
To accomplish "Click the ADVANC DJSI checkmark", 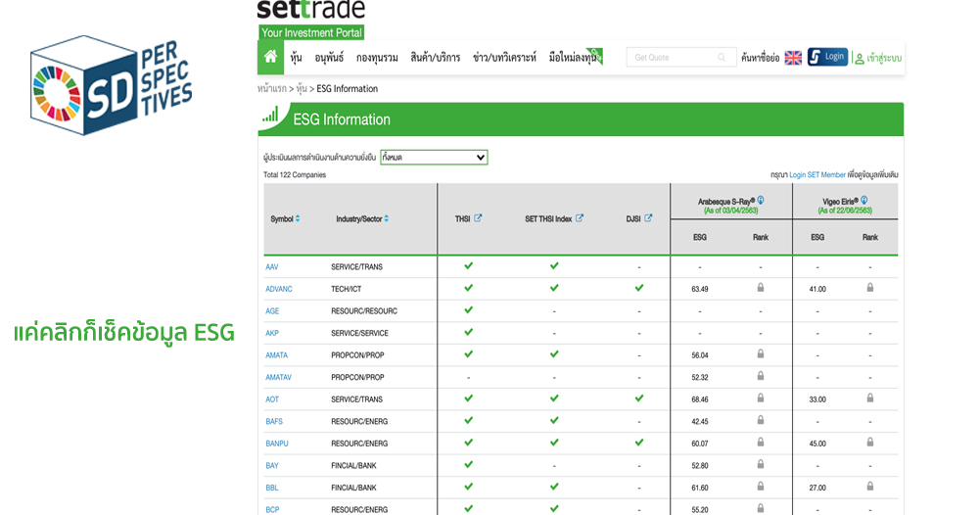I will (x=639, y=288).
